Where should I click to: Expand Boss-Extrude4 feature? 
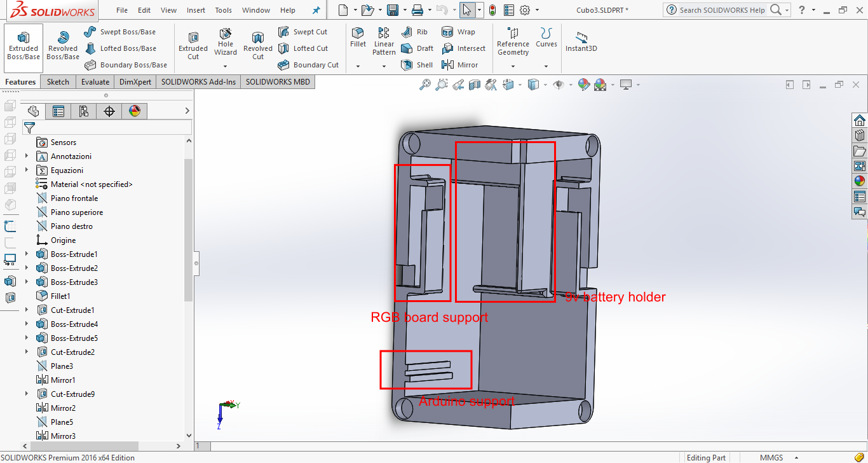tap(27, 324)
